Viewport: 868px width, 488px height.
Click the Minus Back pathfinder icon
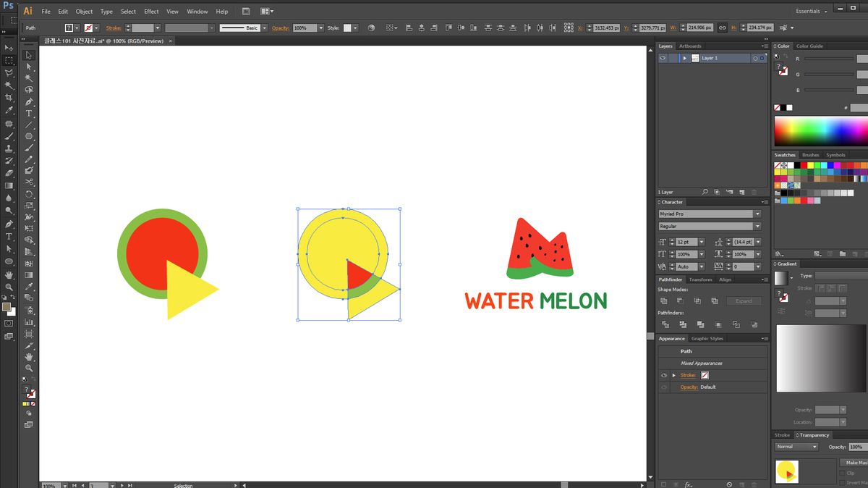pyautogui.click(x=754, y=324)
